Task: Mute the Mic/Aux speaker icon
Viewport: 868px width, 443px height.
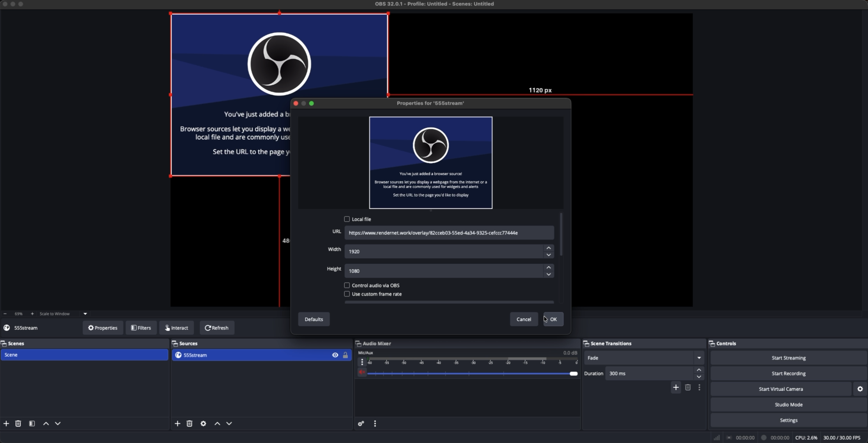Action: pos(362,372)
